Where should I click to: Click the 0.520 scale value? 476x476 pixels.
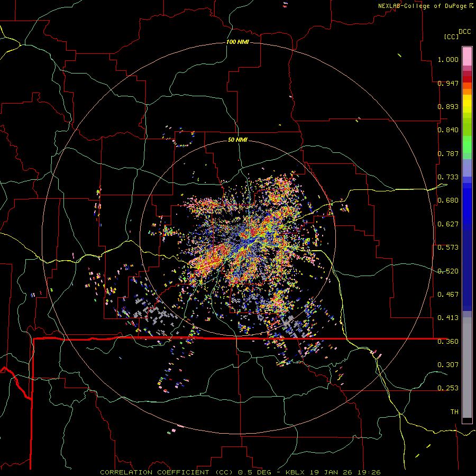point(448,271)
